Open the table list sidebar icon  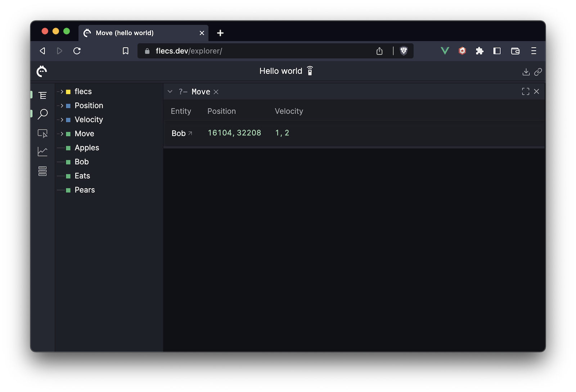tap(42, 171)
